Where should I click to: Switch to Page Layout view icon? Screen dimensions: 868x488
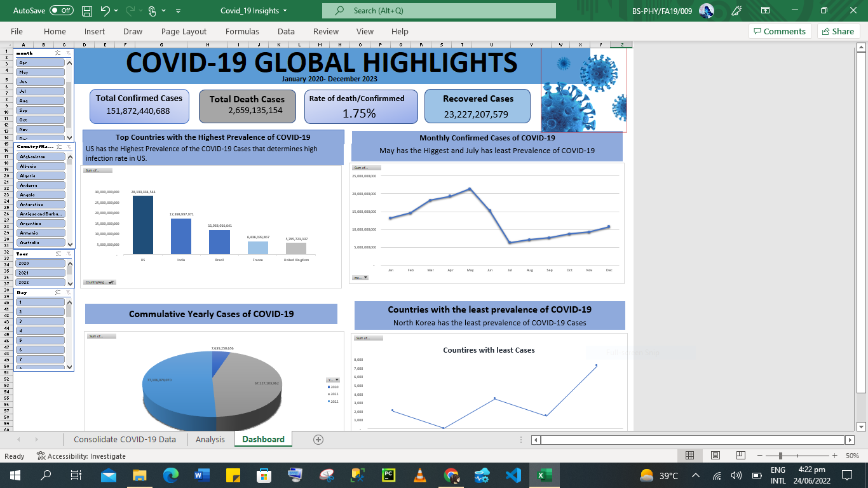[715, 456]
